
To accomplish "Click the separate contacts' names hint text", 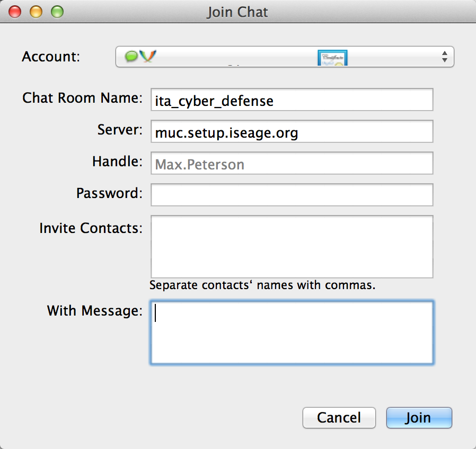I will click(x=262, y=285).
